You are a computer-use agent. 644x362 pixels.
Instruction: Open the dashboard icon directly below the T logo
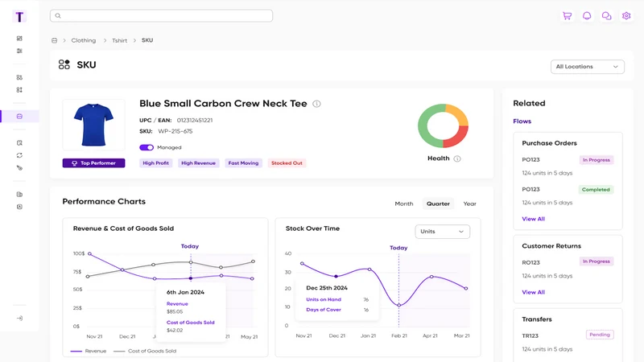click(x=19, y=39)
